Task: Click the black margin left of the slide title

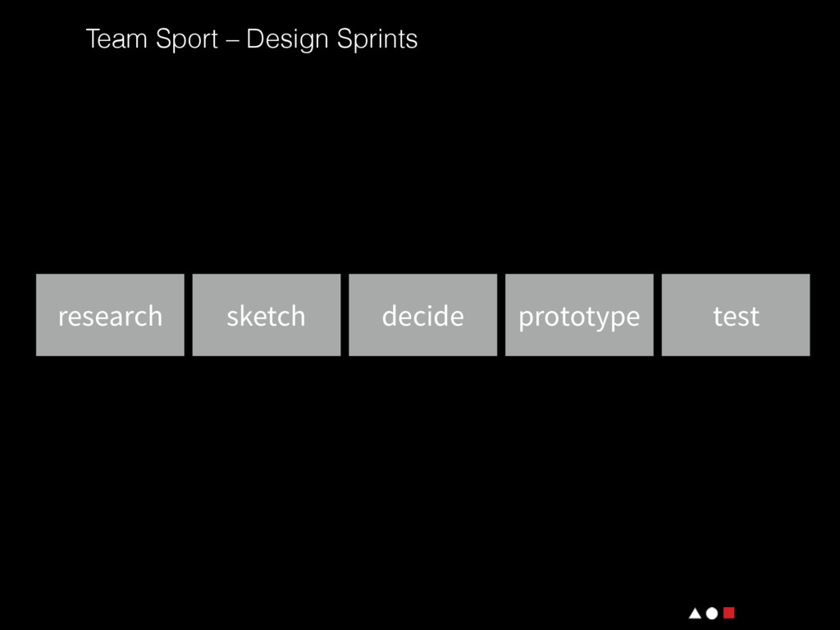Action: pos(41,39)
